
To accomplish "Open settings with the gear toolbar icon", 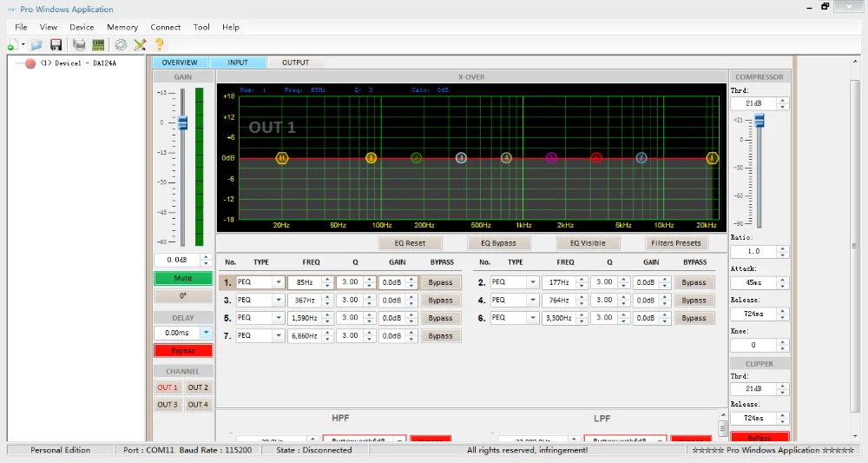I will pyautogui.click(x=120, y=45).
